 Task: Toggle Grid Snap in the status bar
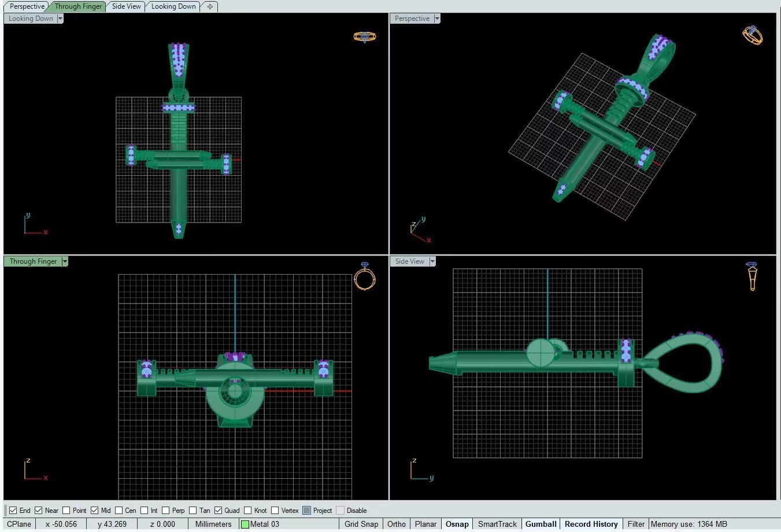click(361, 524)
